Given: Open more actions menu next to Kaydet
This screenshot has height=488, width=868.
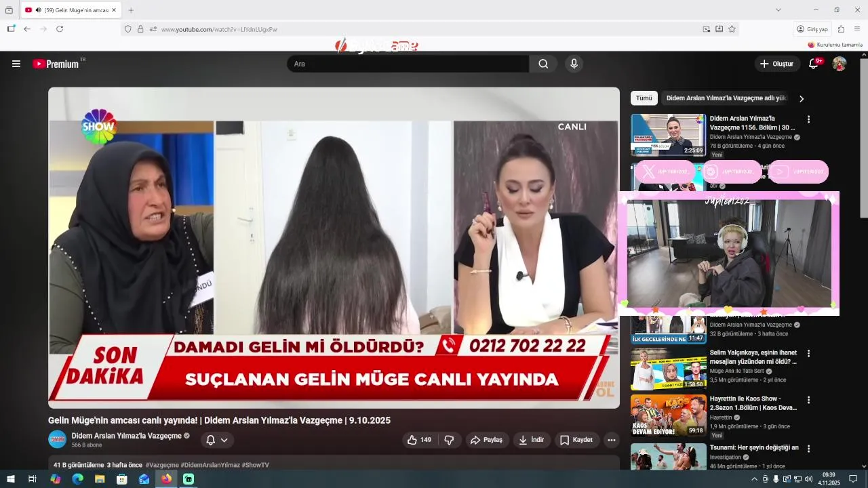Looking at the screenshot, I should [612, 440].
